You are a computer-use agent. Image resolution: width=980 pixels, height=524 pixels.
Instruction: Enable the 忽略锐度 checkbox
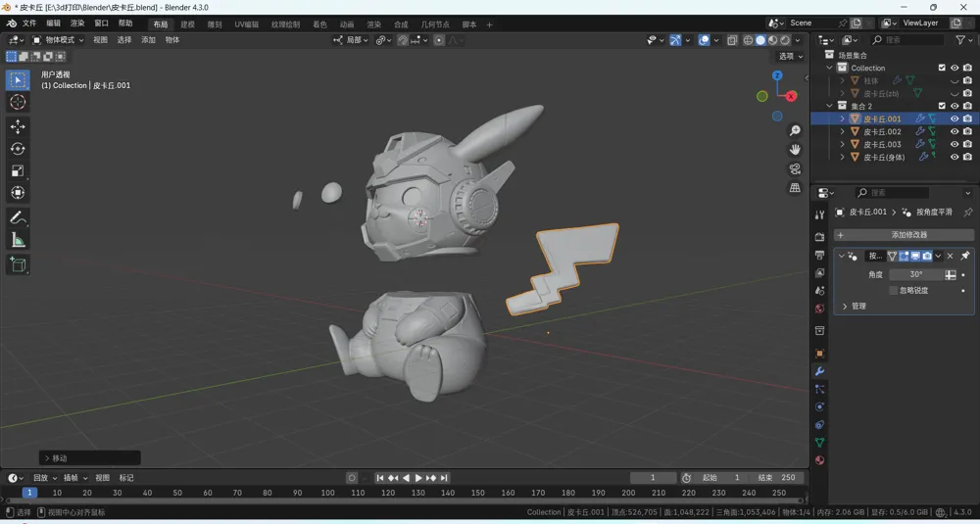(x=893, y=291)
